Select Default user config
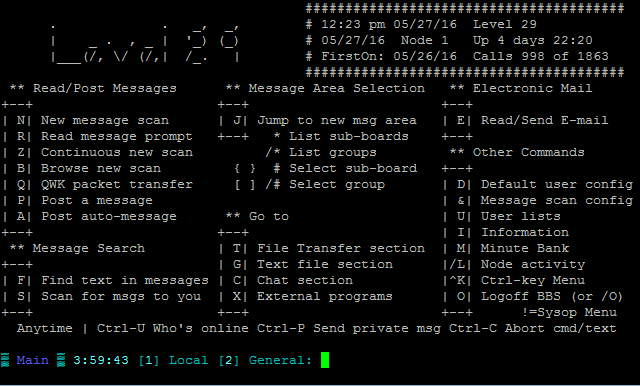This screenshot has width=640, height=386. coord(557,184)
